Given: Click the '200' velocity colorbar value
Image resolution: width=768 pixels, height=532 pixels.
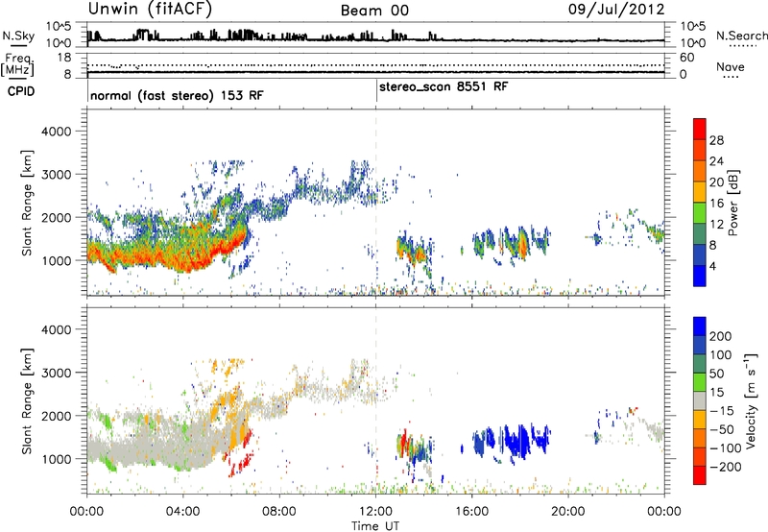Looking at the screenshot, I should [x=721, y=336].
